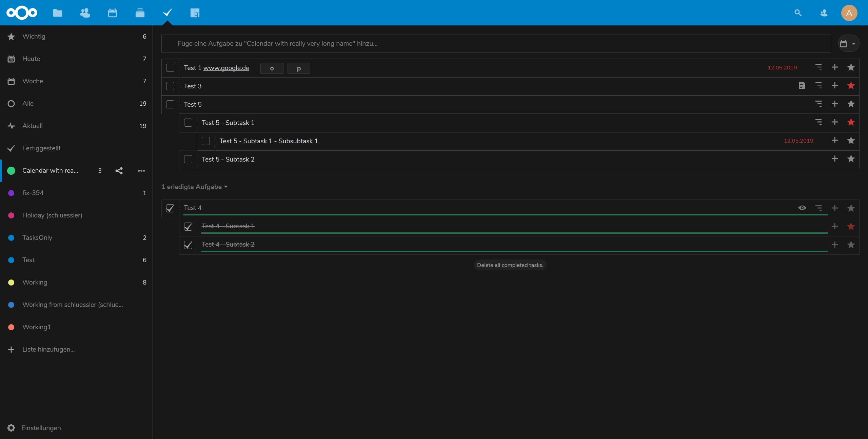
Task: Star the Test 1 task
Action: (x=851, y=67)
